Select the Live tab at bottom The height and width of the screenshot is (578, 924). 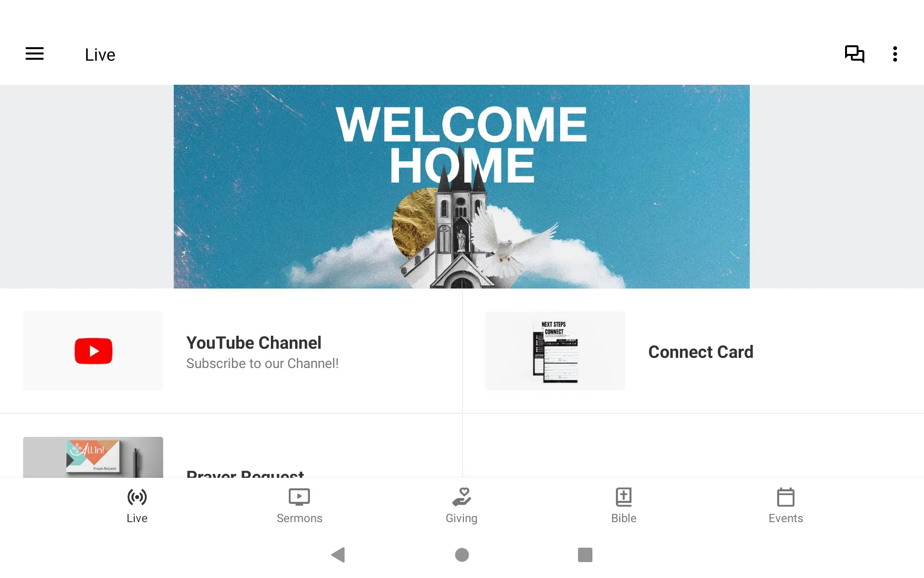point(137,504)
